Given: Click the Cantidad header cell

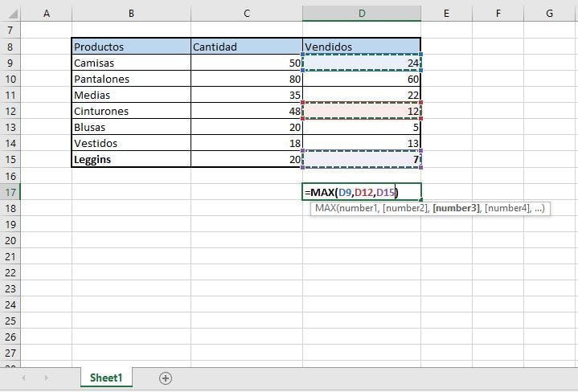Looking at the screenshot, I should pos(247,47).
